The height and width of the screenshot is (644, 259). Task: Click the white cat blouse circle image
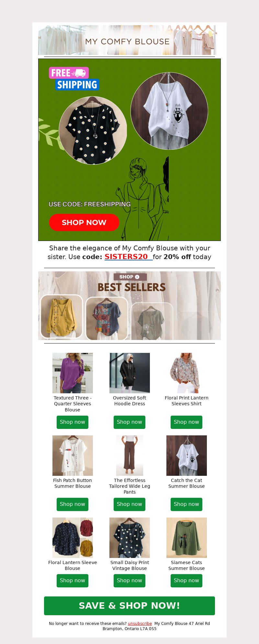169,111
